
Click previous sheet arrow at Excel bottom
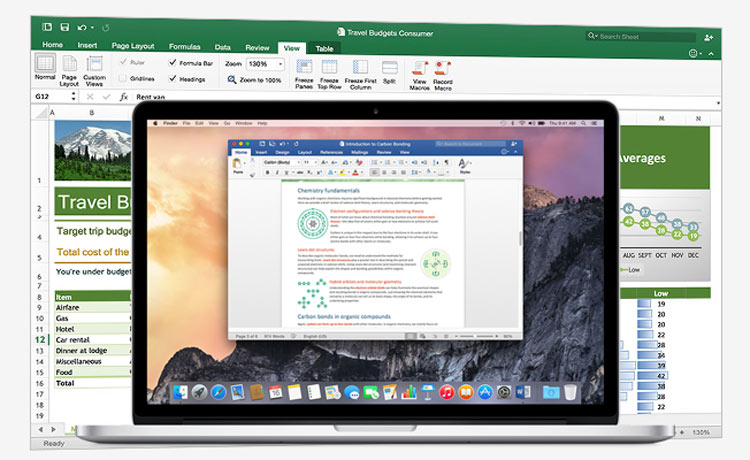[41, 429]
